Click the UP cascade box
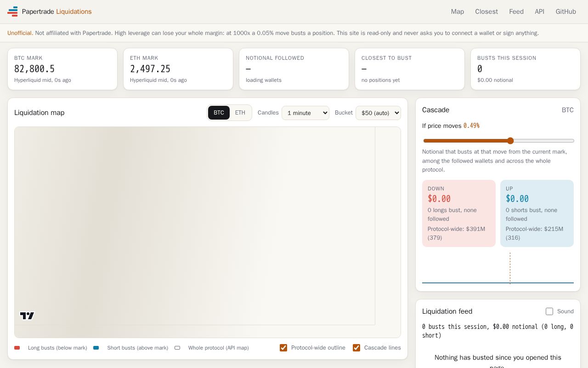588x368 pixels. 537,213
